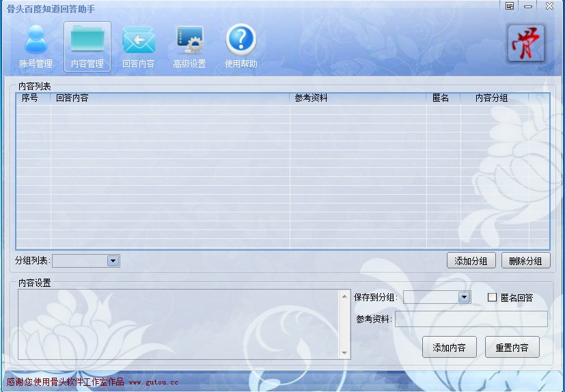Click 感谢您使用骨头软件工作室作品 status text
565x392 pixels.
point(65,382)
